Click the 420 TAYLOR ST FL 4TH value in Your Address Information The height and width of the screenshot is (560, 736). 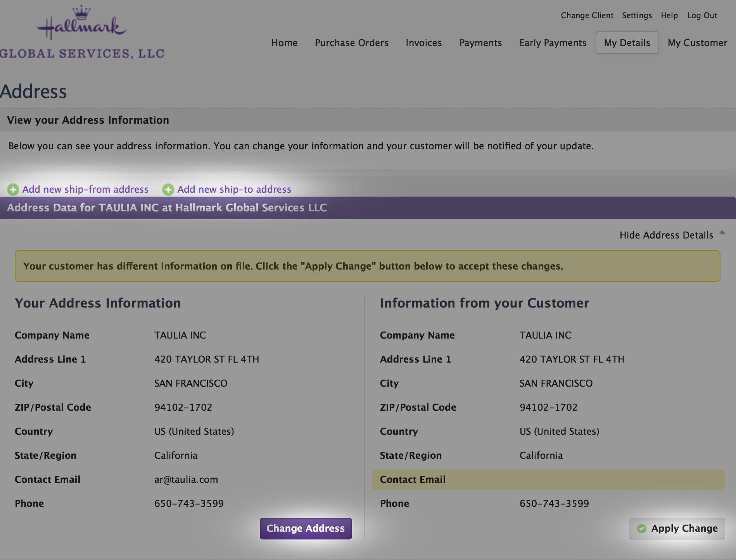pyautogui.click(x=207, y=359)
